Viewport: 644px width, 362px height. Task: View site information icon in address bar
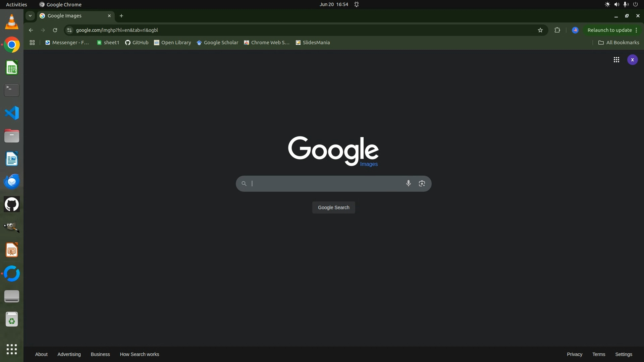69,30
